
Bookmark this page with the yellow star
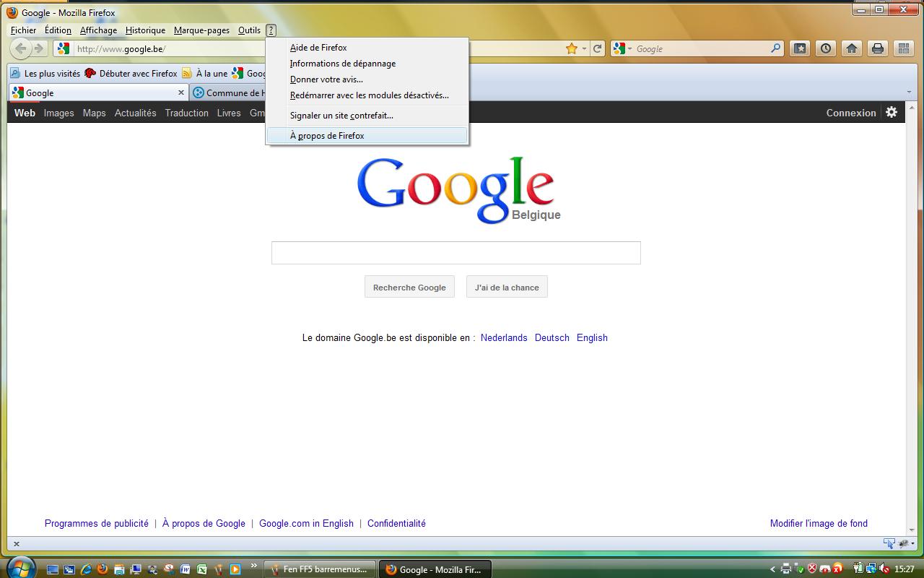pos(572,48)
